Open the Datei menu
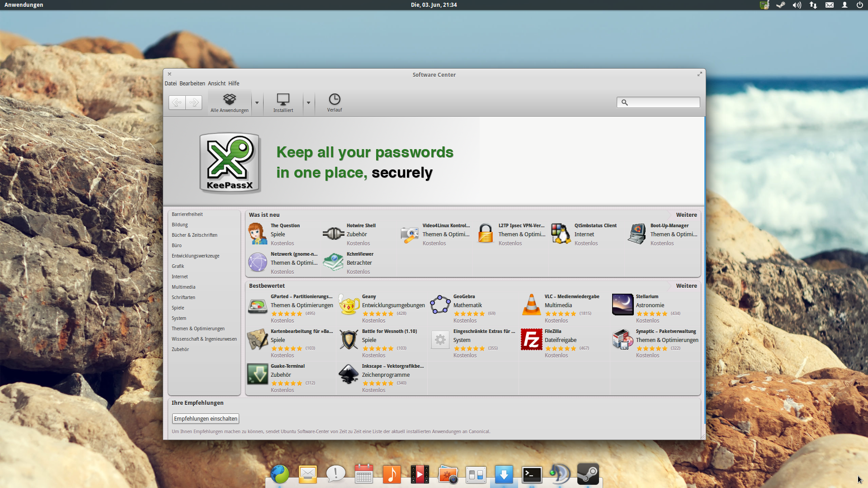The width and height of the screenshot is (868, 488). coord(170,84)
